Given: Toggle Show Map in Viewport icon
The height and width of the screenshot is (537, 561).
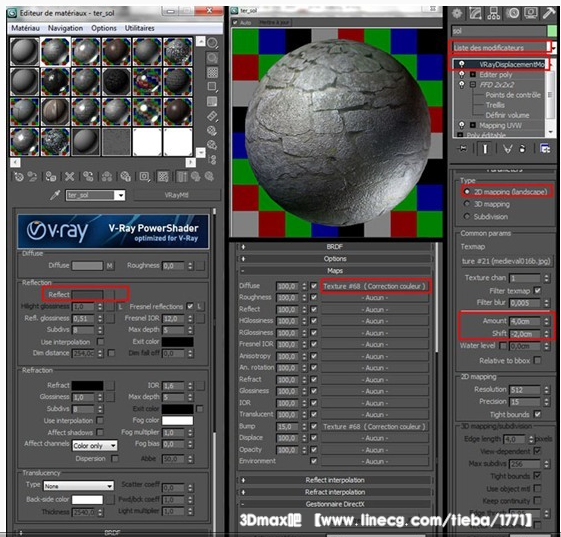Looking at the screenshot, I should point(163,176).
